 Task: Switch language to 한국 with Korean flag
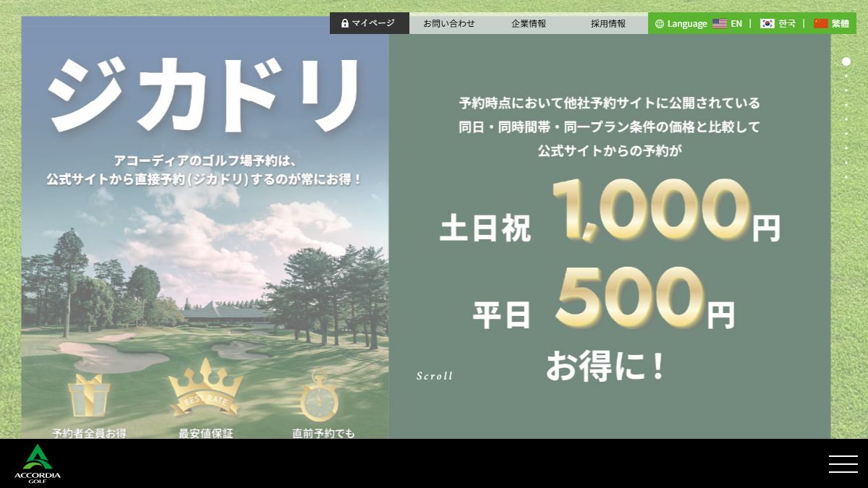pyautogui.click(x=778, y=23)
